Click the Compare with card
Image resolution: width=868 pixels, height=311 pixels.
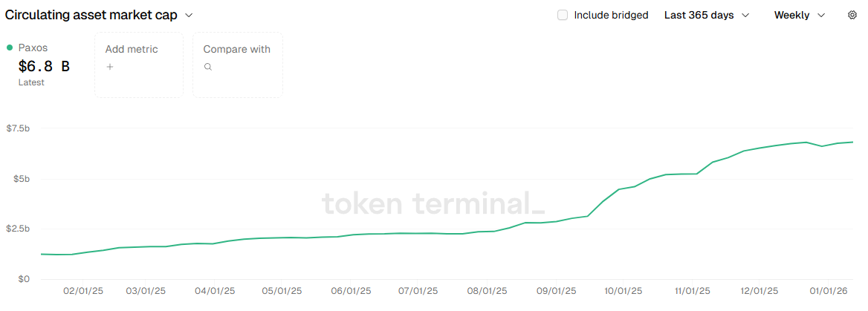(x=238, y=65)
